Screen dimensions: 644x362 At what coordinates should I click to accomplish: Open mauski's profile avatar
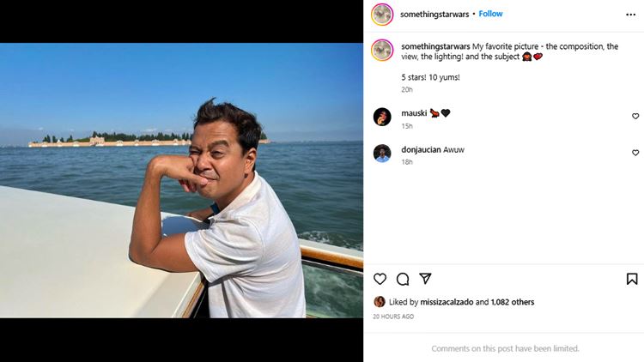[x=382, y=116]
